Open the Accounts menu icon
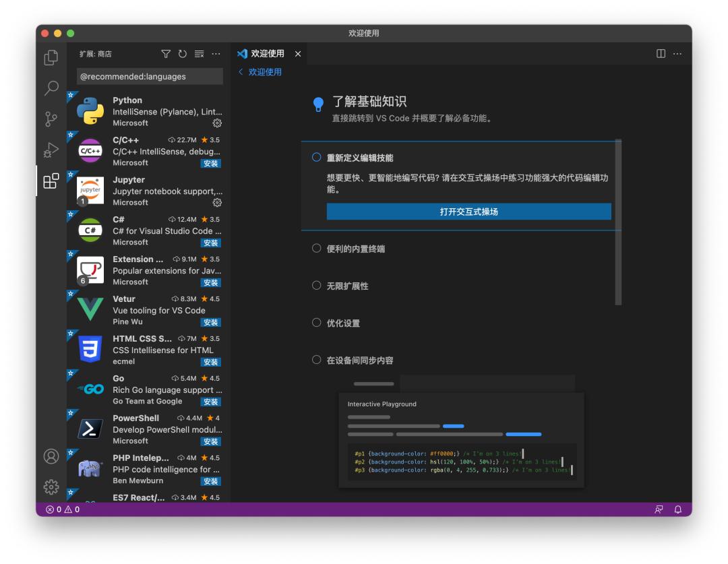The height and width of the screenshot is (564, 728). tap(51, 456)
